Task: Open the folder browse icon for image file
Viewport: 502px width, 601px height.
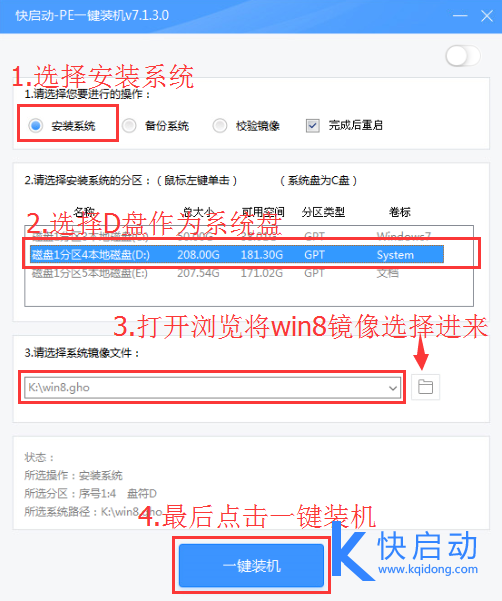Action: click(425, 387)
